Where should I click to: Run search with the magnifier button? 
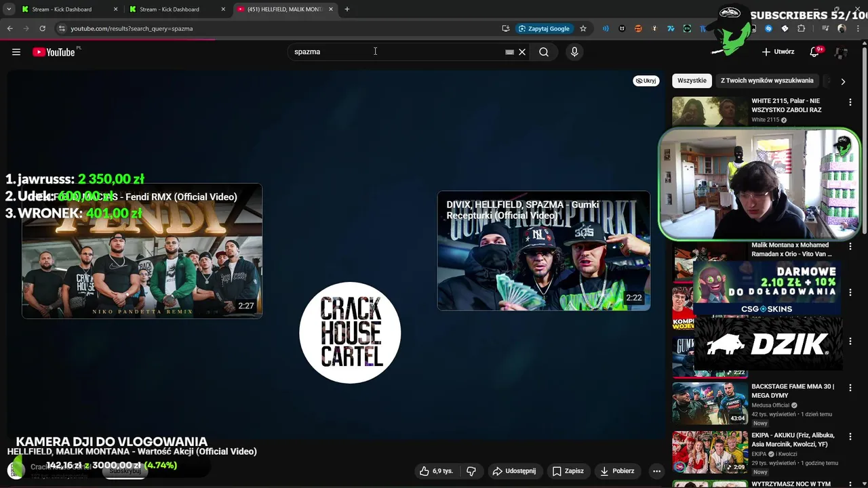click(x=544, y=52)
